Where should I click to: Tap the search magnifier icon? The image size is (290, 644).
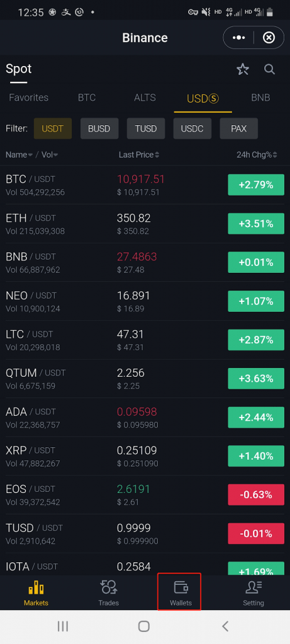pos(269,69)
